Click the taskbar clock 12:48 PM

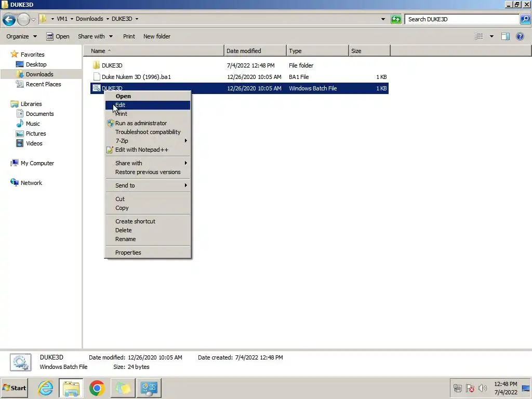coord(506,384)
